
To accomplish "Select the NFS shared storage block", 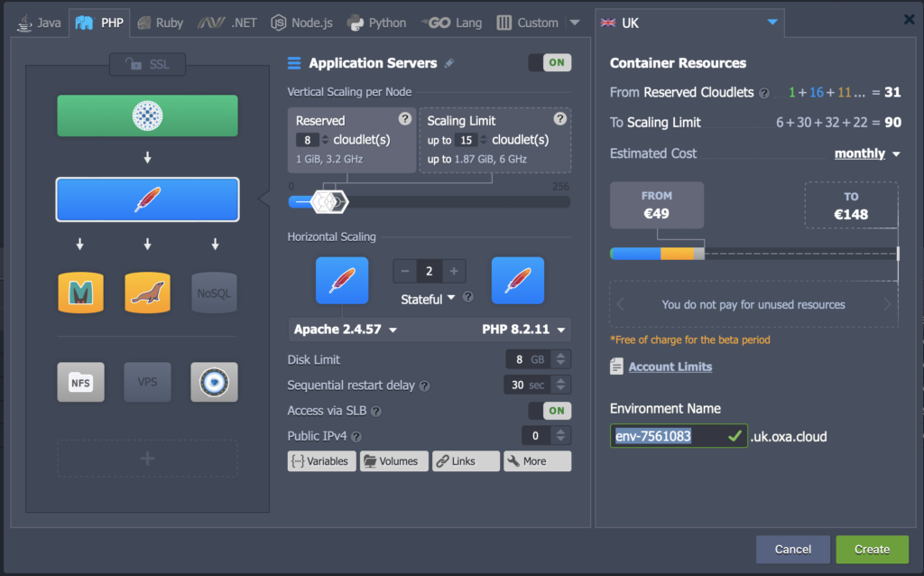I will [x=80, y=382].
